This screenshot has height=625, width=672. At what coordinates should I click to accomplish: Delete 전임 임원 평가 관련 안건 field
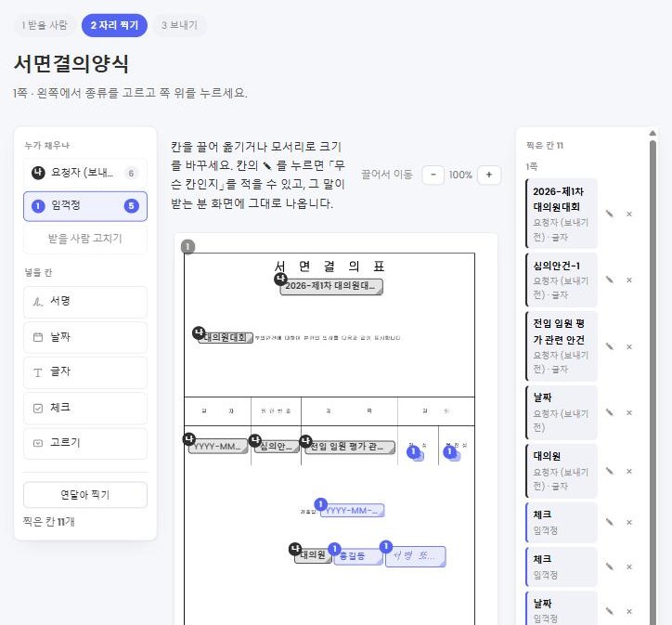tap(629, 346)
